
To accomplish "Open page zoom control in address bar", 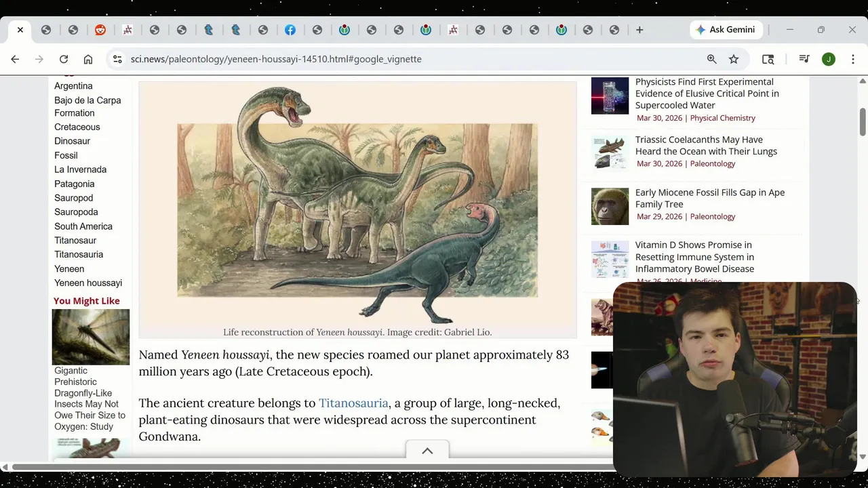I will [x=712, y=59].
